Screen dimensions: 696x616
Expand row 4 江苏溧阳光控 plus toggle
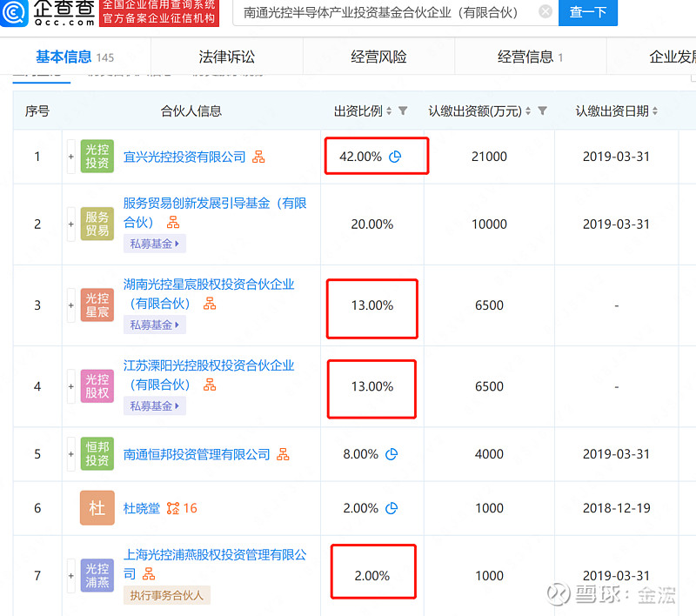[71, 386]
